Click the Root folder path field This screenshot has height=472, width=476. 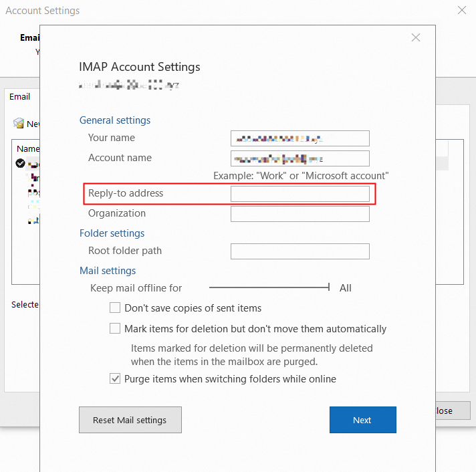pos(300,251)
